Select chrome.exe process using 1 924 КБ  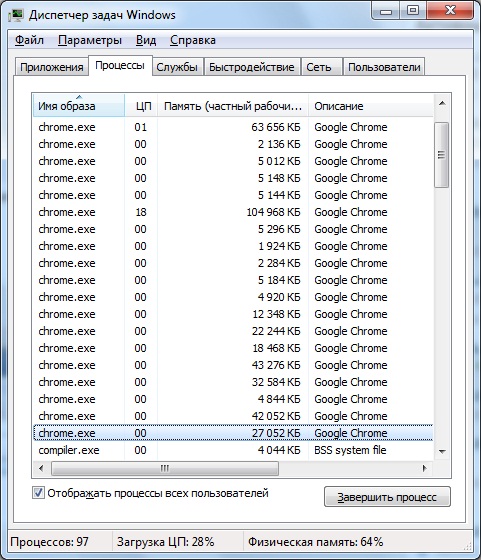point(233,246)
